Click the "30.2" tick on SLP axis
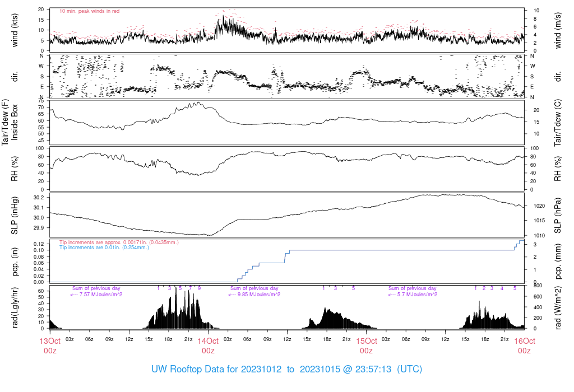The height and width of the screenshot is (392, 574). 39,198
